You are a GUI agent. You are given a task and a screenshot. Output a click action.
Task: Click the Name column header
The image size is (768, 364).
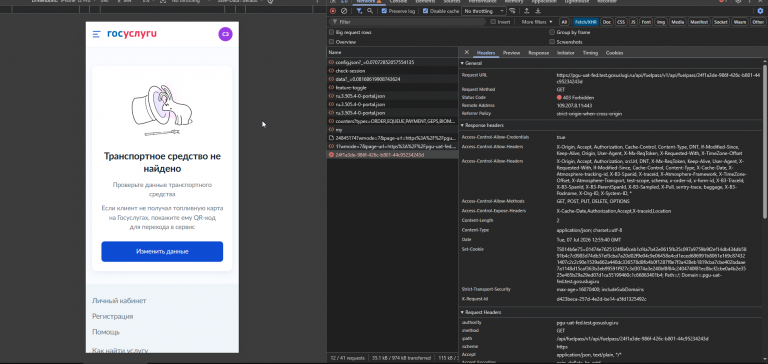pos(392,52)
